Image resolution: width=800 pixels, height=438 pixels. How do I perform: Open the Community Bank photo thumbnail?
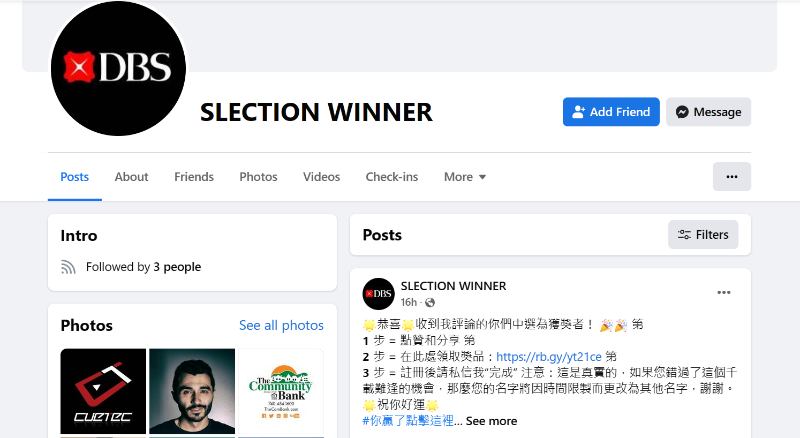point(281,392)
